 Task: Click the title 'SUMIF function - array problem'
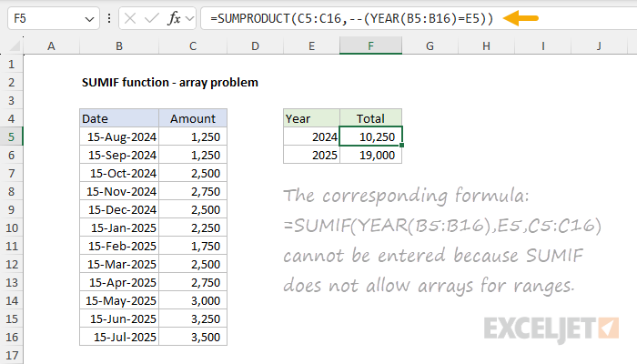[170, 83]
